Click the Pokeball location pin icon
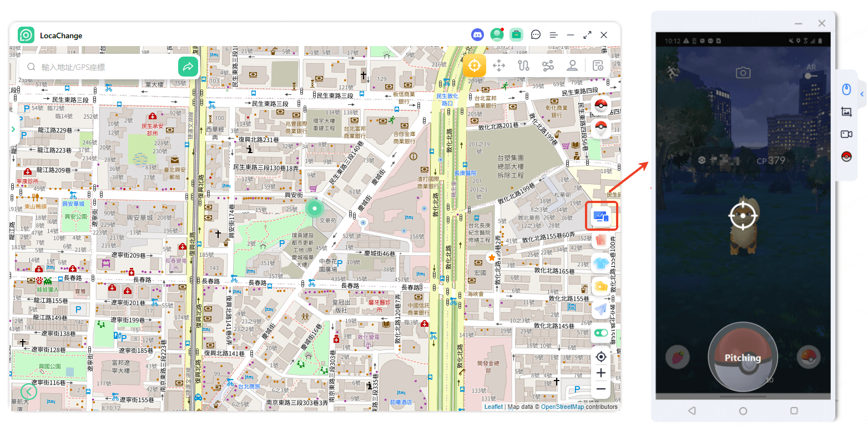The height and width of the screenshot is (436, 868). [x=601, y=129]
